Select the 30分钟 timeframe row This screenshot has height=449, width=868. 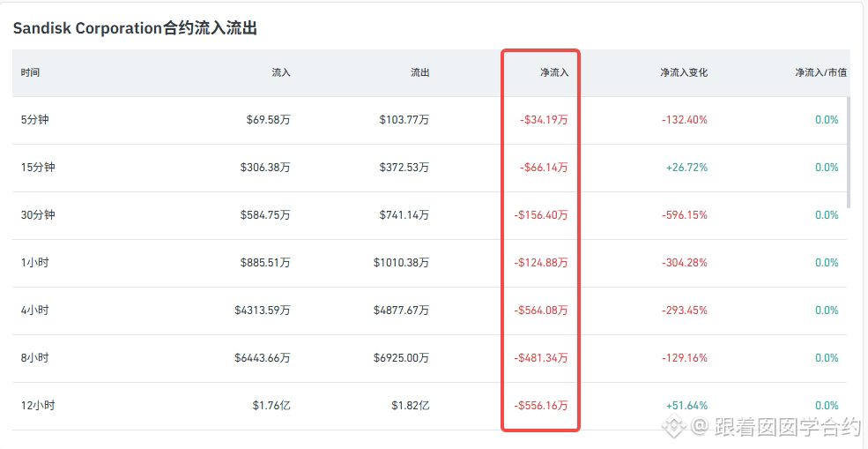coord(429,215)
